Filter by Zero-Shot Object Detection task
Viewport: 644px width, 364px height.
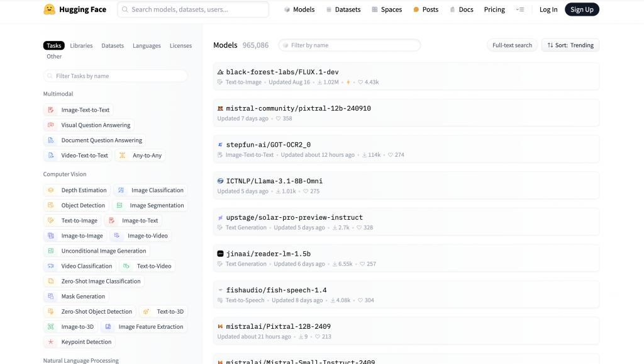(89, 311)
